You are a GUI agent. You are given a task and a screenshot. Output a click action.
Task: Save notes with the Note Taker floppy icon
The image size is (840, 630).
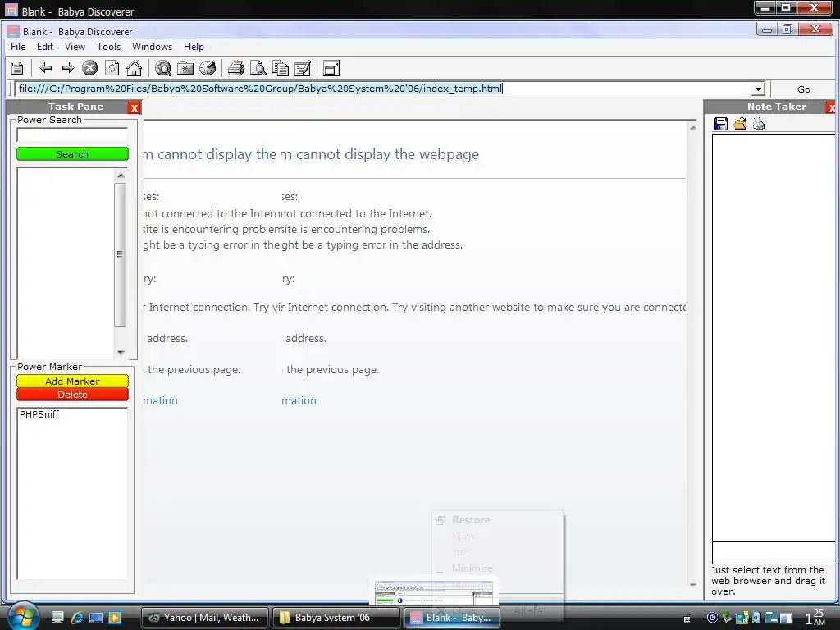[721, 125]
